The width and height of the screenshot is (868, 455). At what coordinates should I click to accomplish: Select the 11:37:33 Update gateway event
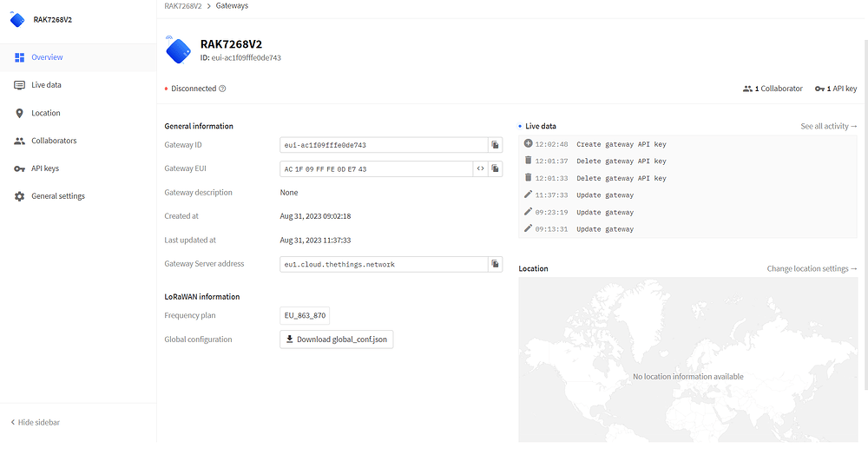687,195
